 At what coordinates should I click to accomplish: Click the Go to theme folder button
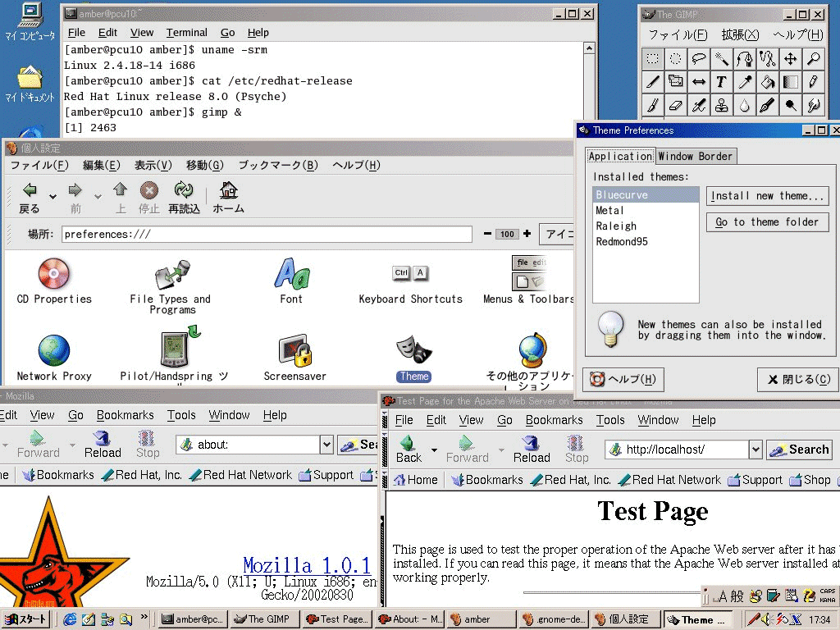[x=767, y=221]
